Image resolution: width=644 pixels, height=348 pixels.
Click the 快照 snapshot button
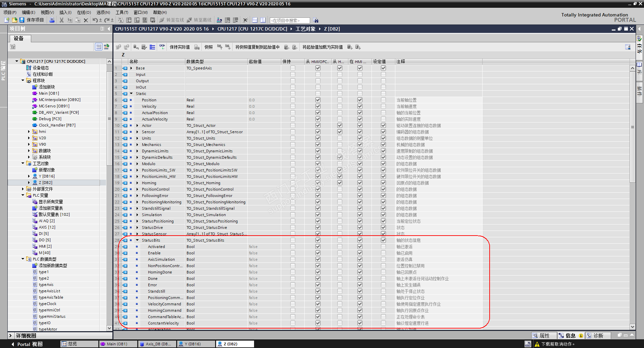click(x=208, y=47)
